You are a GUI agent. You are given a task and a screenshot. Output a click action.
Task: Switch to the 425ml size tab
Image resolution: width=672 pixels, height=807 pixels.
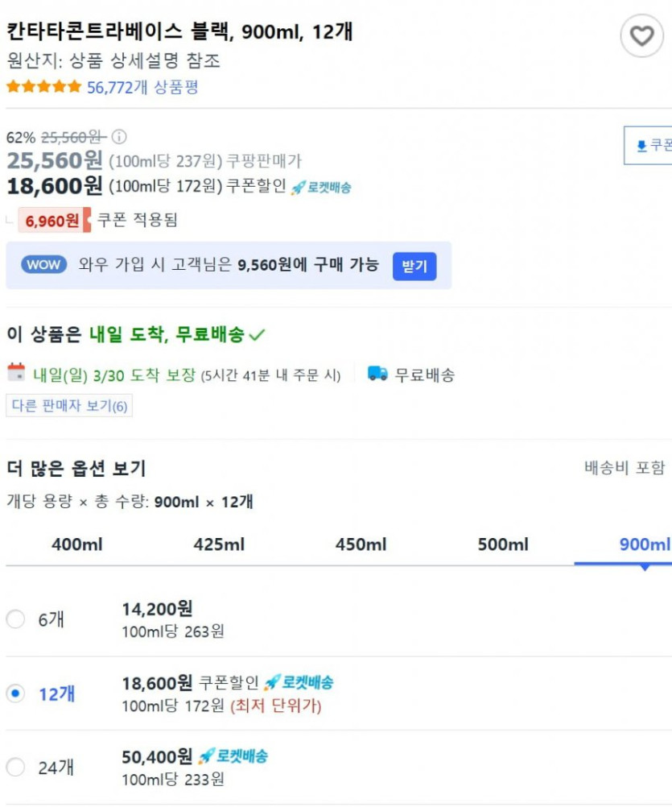coord(219,545)
